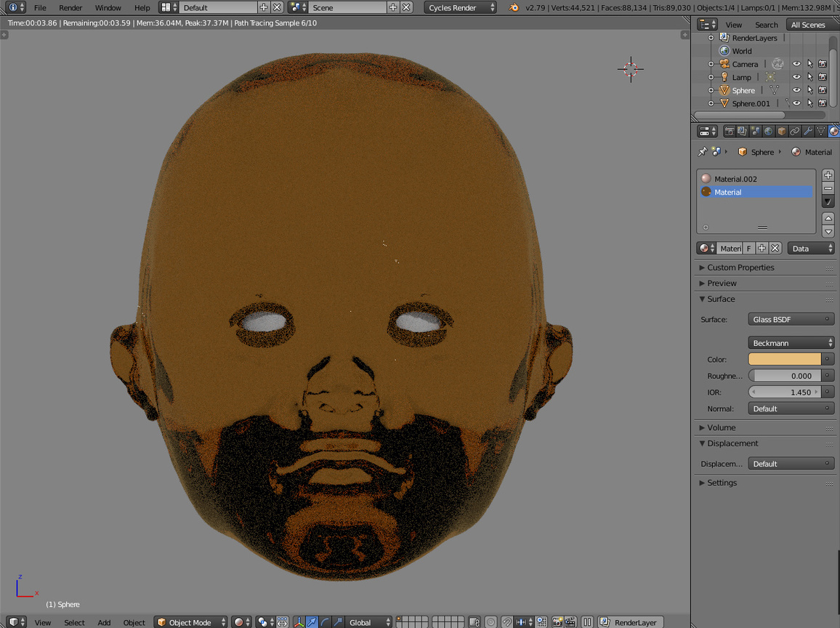Click the remove material slot minus button
The width and height of the screenshot is (840, 628).
pyautogui.click(x=828, y=188)
